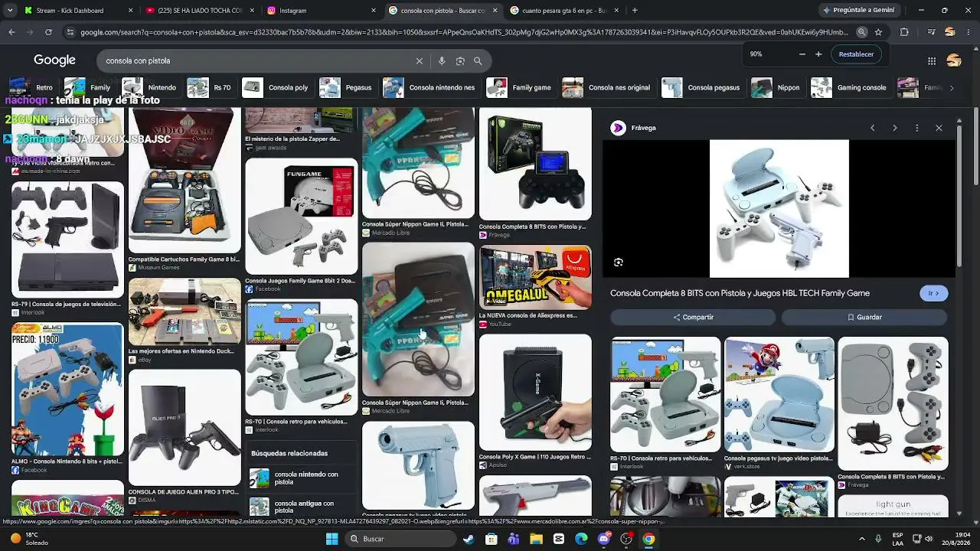Share the image with Compartir
Viewport: 980px width, 551px height.
(x=694, y=317)
